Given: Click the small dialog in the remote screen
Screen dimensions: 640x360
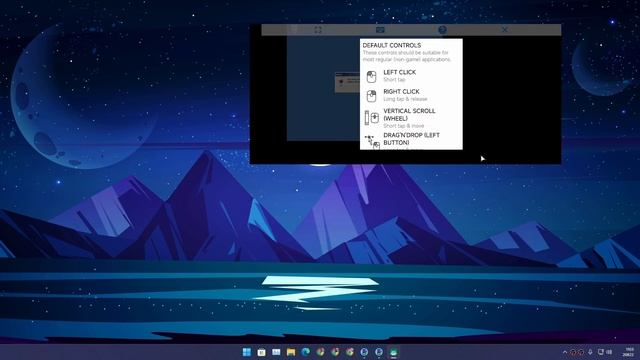Looking at the screenshot, I should (347, 82).
